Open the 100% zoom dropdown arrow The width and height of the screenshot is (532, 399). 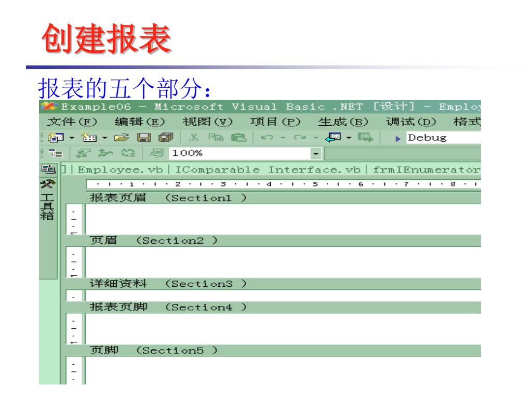316,154
